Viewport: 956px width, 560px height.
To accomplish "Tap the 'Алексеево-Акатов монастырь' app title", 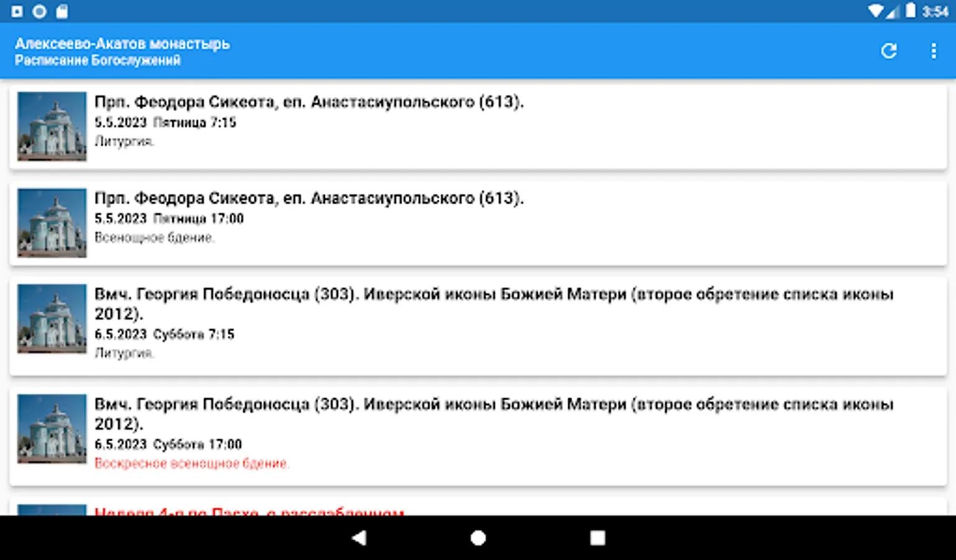I will 123,44.
